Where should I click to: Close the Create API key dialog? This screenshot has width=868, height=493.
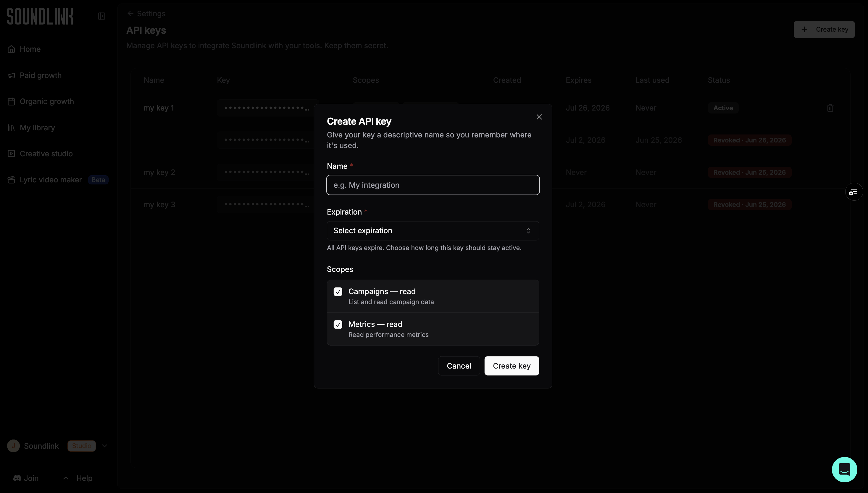tap(539, 117)
